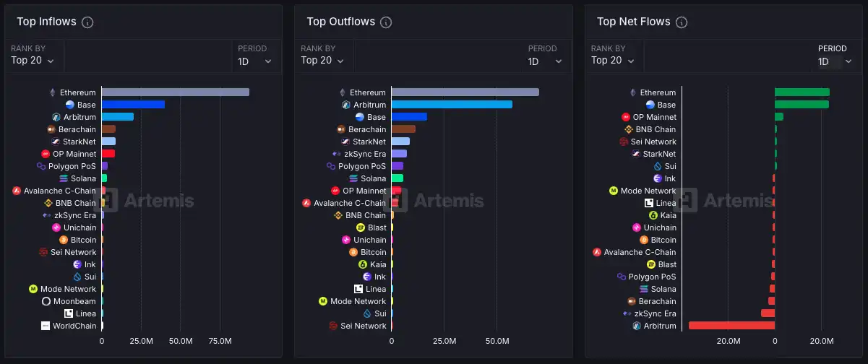Image resolution: width=868 pixels, height=364 pixels.
Task: Click Sui icon in Top Net Flows chart
Action: tap(658, 166)
